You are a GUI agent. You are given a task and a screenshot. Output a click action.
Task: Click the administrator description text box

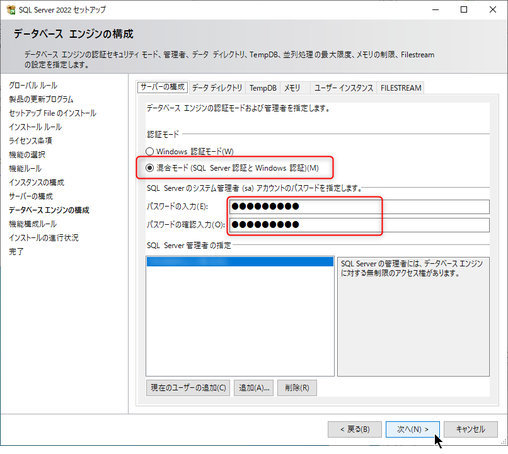[x=413, y=317]
